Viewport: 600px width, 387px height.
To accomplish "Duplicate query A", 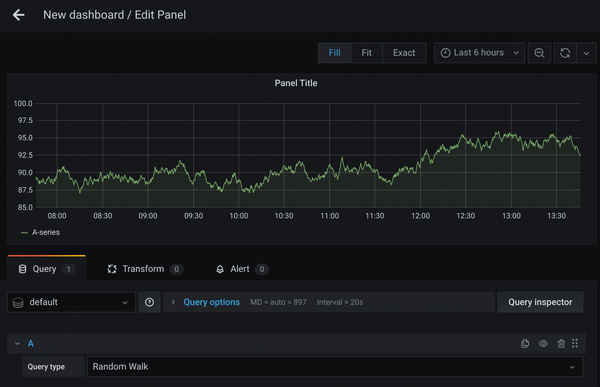I will (525, 344).
